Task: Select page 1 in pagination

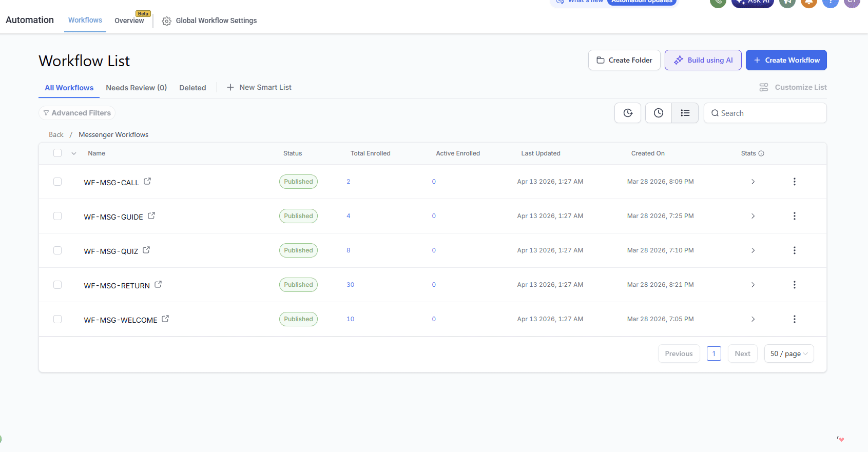Action: pos(714,353)
